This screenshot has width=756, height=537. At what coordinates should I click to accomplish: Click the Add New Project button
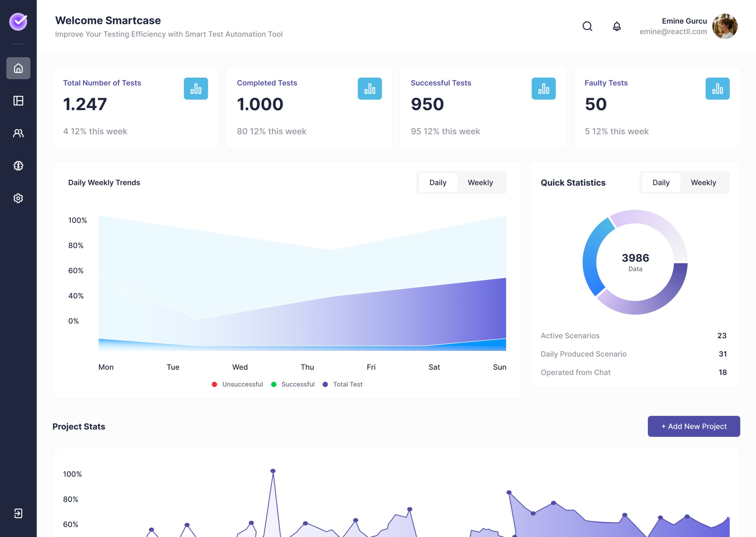(693, 426)
